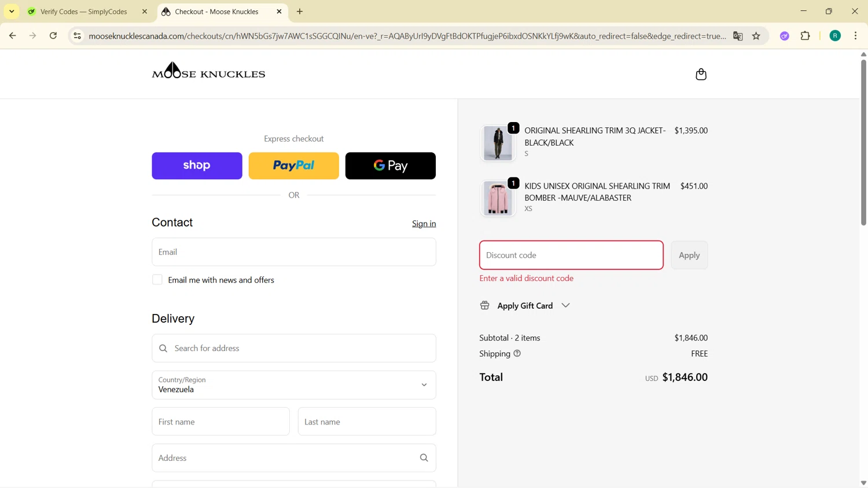Click the scrollbar down arrow
This screenshot has height=488, width=868.
(x=863, y=483)
